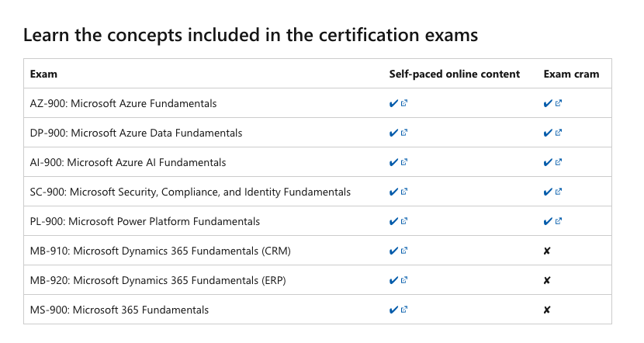Viewport: 644px width, 343px height.
Task: Open AI-900 exam cram link
Action: [x=552, y=162]
